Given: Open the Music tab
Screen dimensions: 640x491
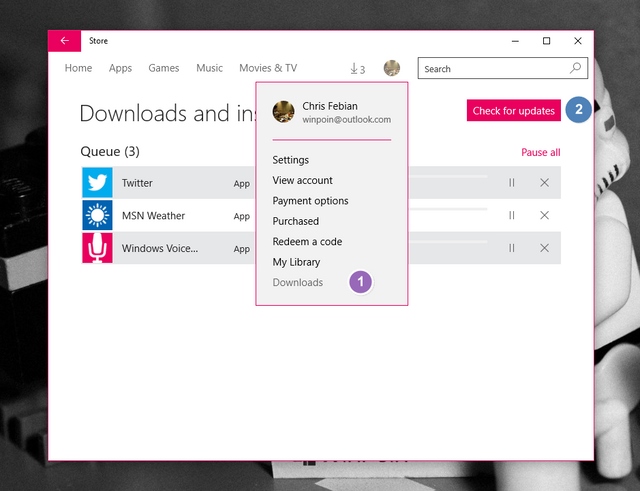Looking at the screenshot, I should [x=209, y=68].
